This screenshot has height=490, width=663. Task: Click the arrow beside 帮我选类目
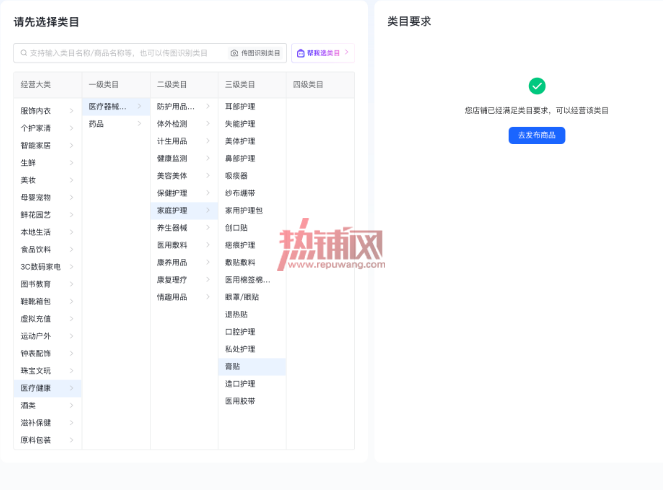coord(347,52)
